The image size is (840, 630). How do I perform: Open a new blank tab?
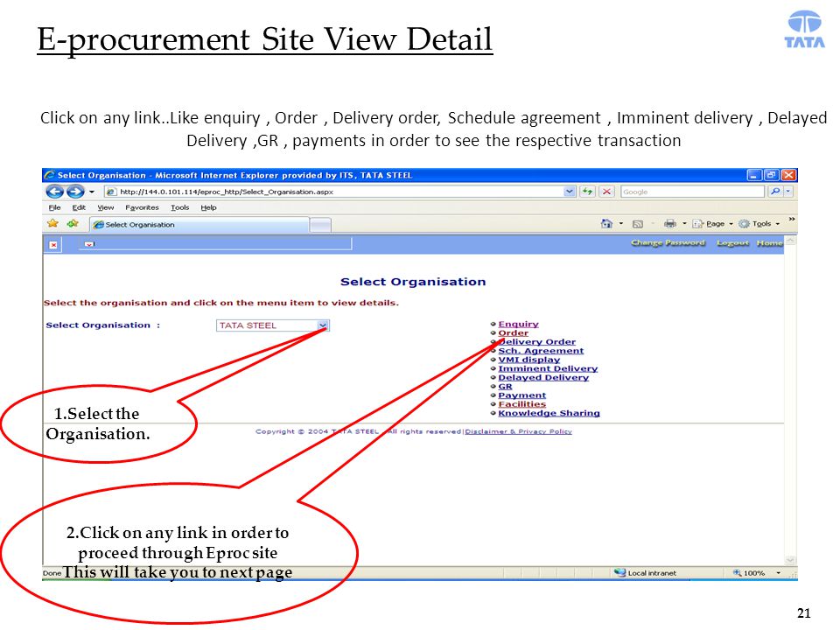click(x=320, y=226)
